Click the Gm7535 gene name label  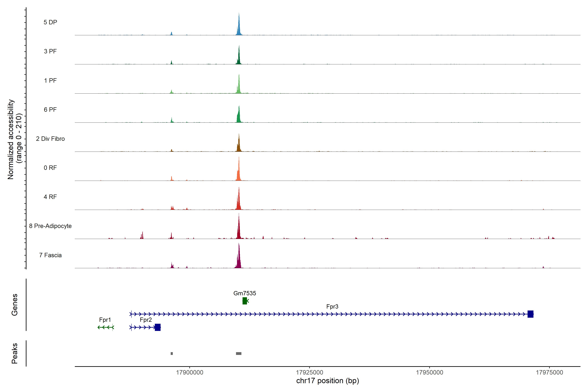[x=245, y=293]
